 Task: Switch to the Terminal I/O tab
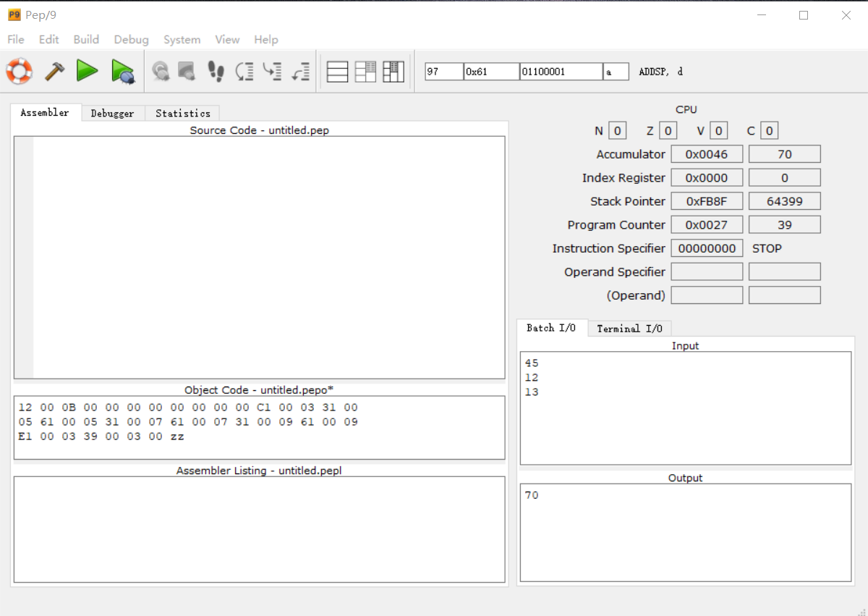point(629,329)
